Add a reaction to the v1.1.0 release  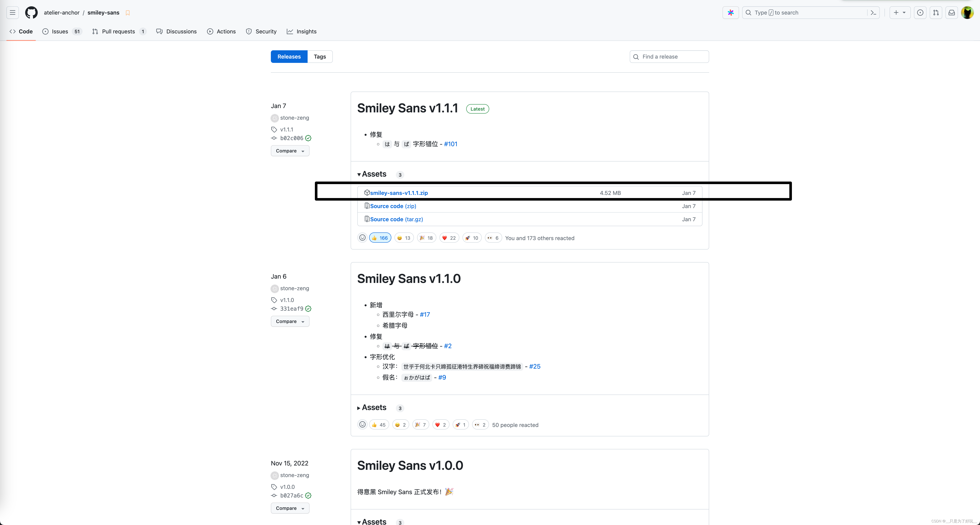pyautogui.click(x=362, y=425)
